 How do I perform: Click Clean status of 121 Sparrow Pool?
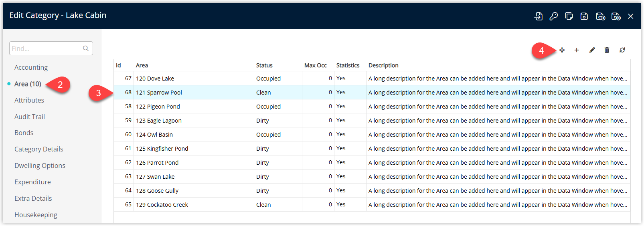click(263, 93)
